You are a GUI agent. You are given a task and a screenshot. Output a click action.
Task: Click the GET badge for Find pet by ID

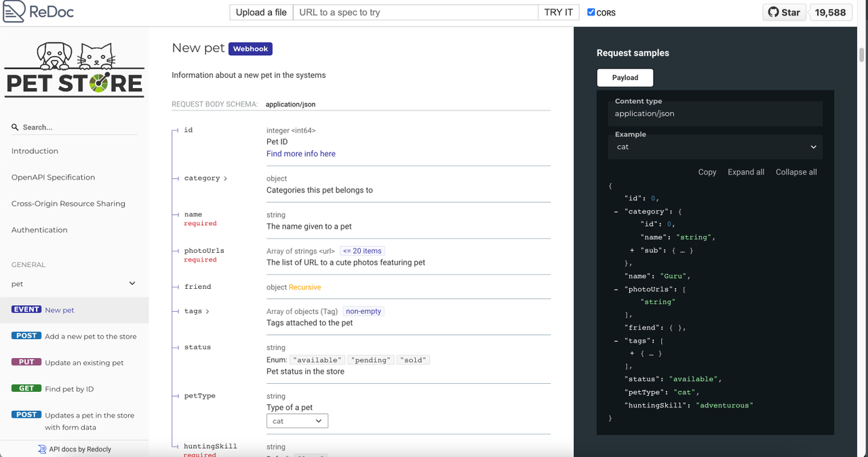[26, 388]
